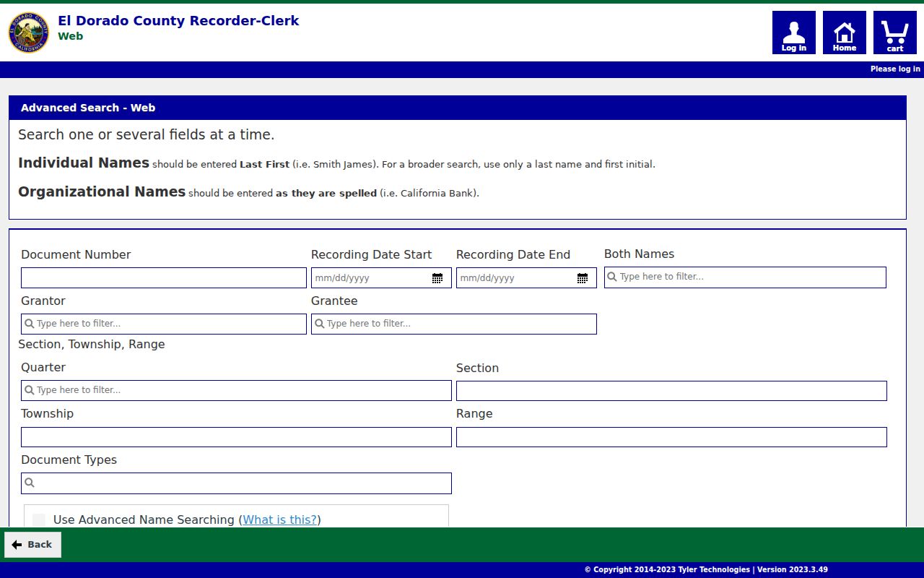The width and height of the screenshot is (924, 578).
Task: Enable Use Advanced Name Searching checkbox
Action: coord(39,520)
